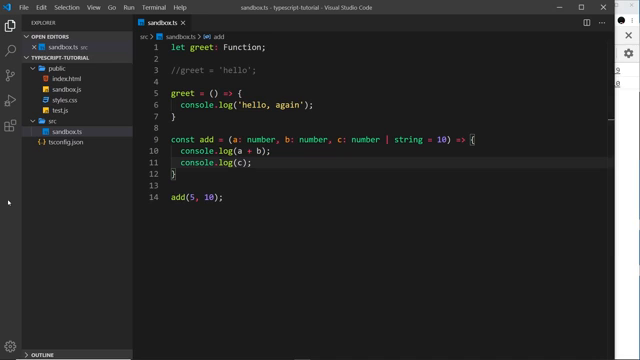Click add symbol in the breadcrumb
This screenshot has height=360, width=640.
click(x=219, y=37)
